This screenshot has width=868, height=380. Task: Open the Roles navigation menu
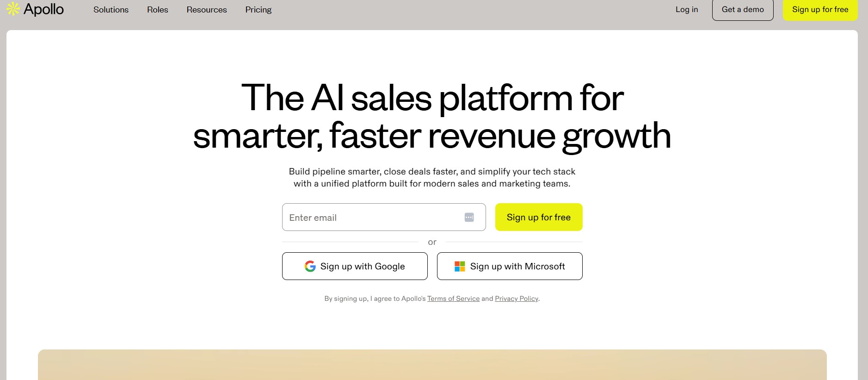point(158,10)
